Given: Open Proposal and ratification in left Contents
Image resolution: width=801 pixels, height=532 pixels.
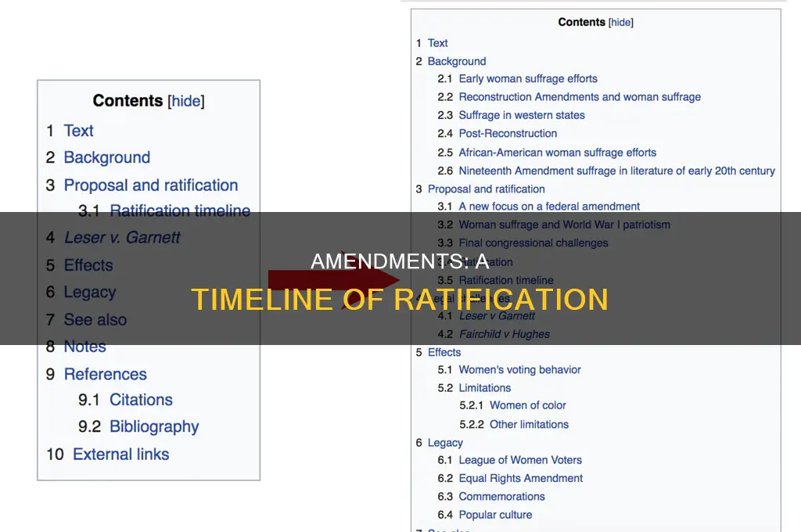Looking at the screenshot, I should point(150,185).
